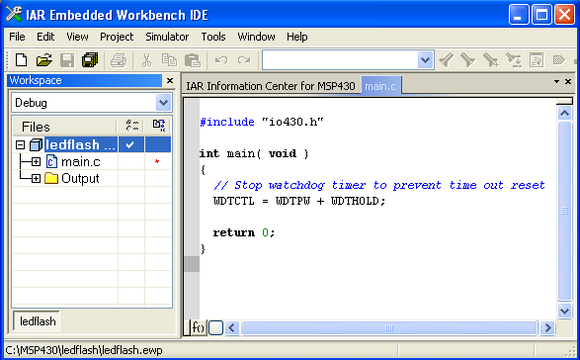Open the Debug configuration dropdown

[163, 103]
